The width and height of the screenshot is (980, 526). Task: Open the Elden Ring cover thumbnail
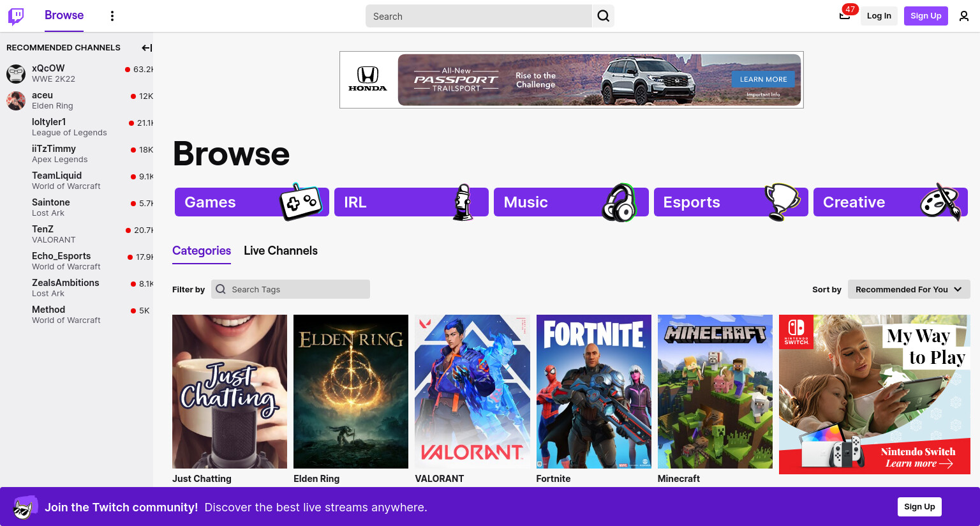[x=351, y=391]
